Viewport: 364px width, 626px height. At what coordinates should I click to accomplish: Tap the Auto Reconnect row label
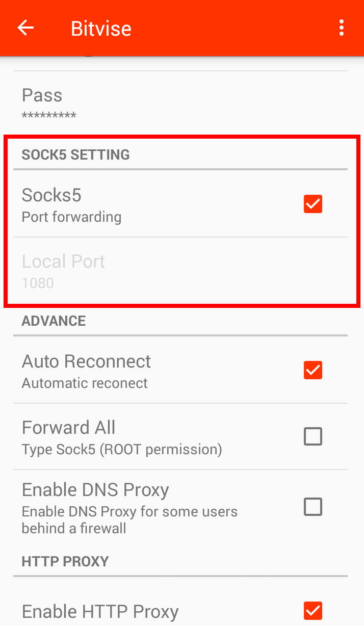click(x=86, y=361)
